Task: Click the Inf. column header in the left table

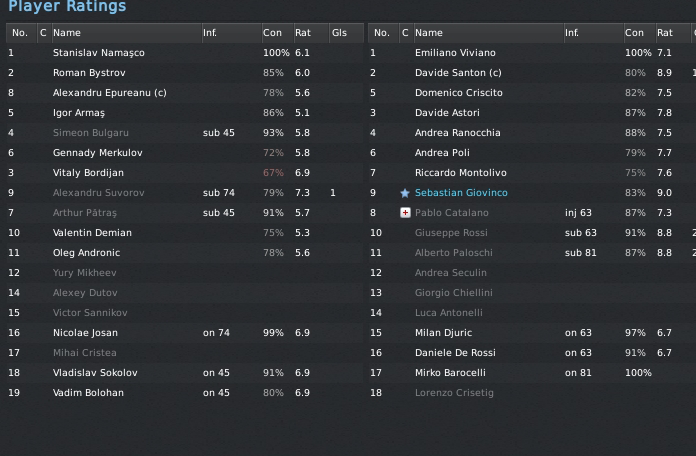Action: point(210,33)
